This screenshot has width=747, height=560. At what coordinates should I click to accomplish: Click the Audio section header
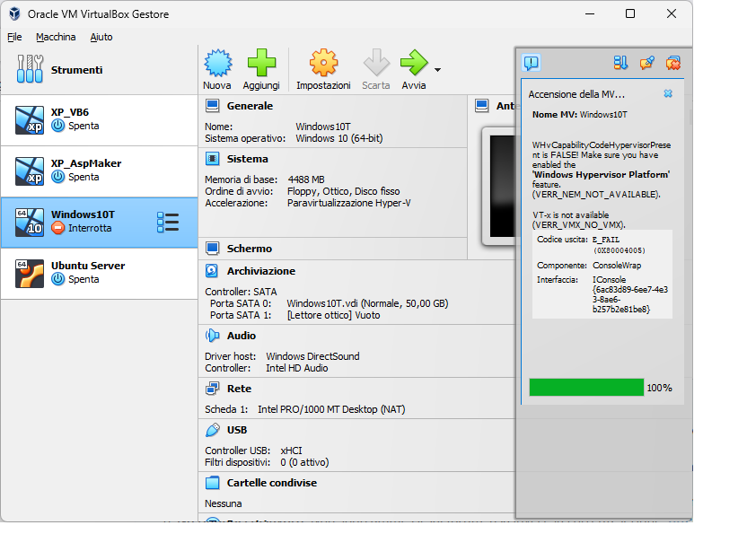coord(241,336)
